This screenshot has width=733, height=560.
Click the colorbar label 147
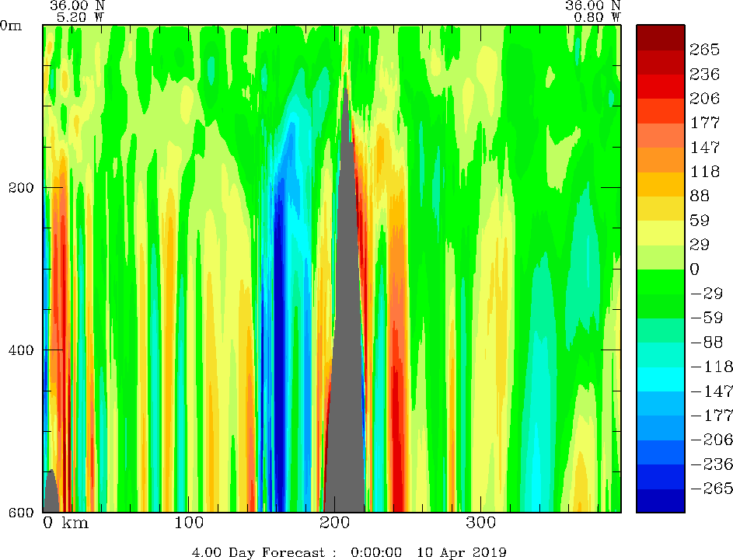pyautogui.click(x=704, y=147)
